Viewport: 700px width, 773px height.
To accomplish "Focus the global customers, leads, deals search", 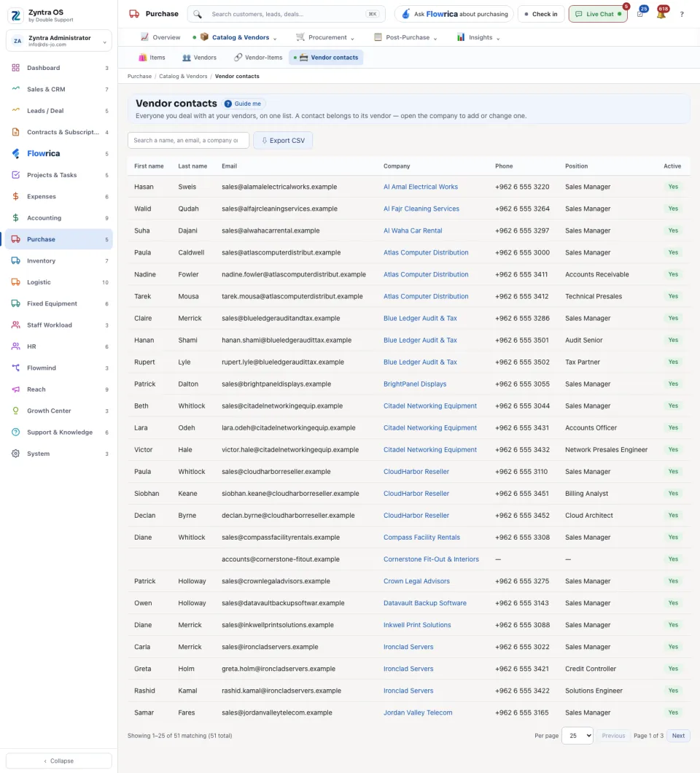I will tap(286, 14).
